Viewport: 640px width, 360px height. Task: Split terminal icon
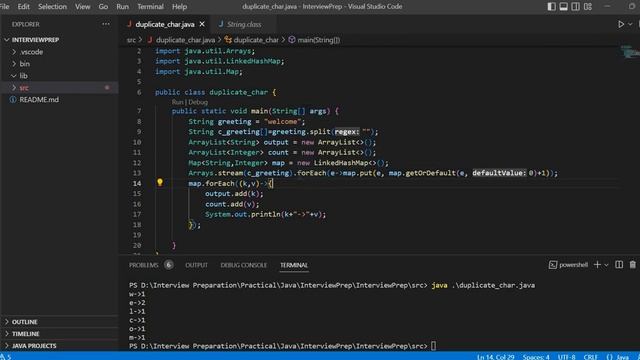pos(619,265)
